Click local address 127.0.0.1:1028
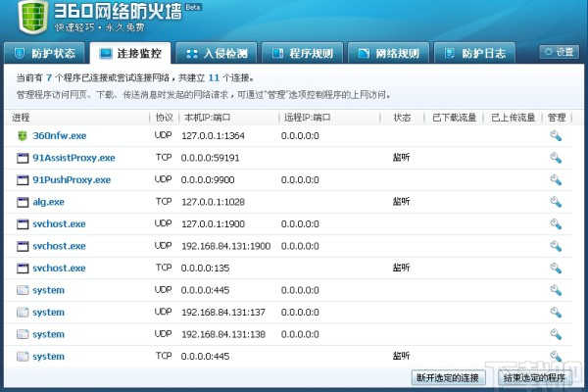Image resolution: width=588 pixels, height=392 pixels. (213, 202)
